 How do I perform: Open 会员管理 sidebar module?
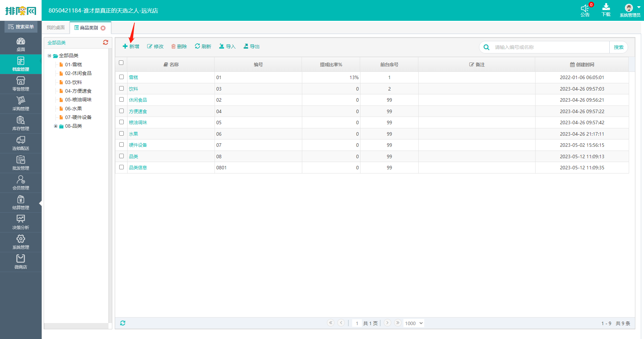(21, 183)
